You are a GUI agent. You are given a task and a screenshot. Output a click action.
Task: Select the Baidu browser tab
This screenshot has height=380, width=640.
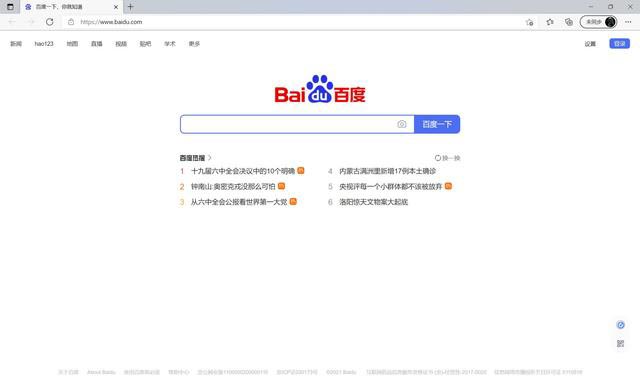[x=71, y=7]
